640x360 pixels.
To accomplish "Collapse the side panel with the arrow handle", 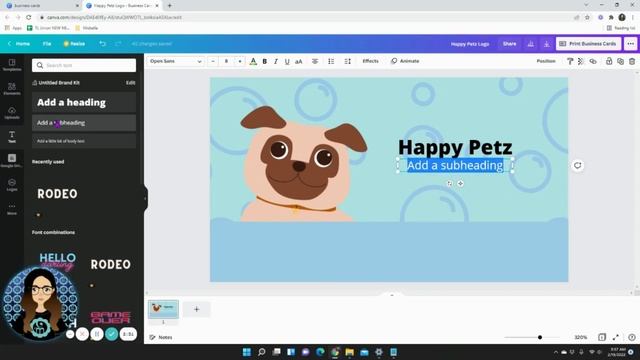I will click(145, 199).
